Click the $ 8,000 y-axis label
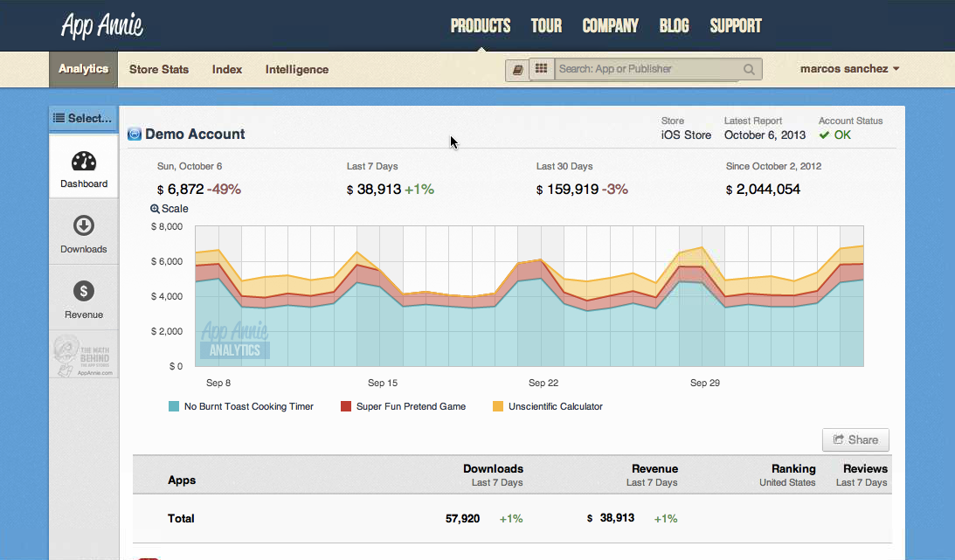This screenshot has width=955, height=560. point(167,226)
